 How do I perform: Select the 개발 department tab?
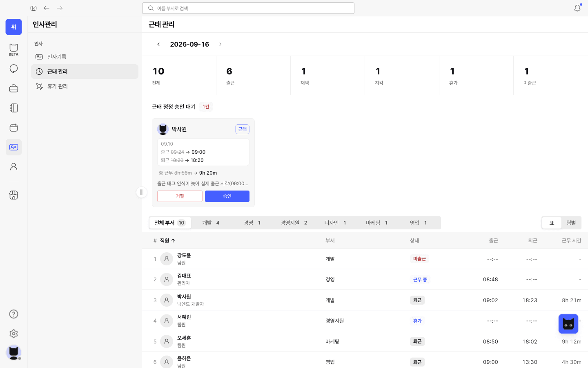click(x=211, y=223)
